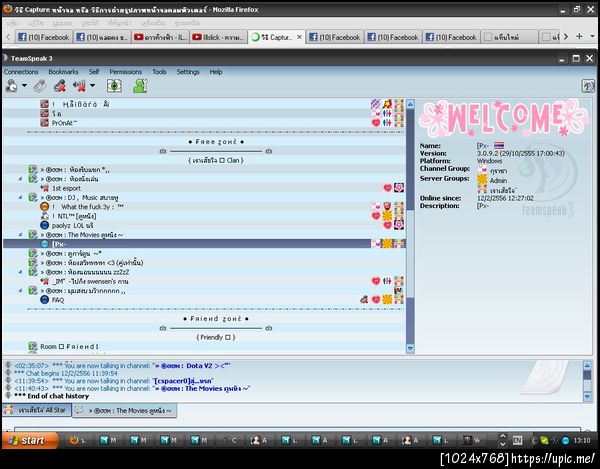Switch to the All Star server chat tab
The height and width of the screenshot is (469, 600).
(x=37, y=410)
